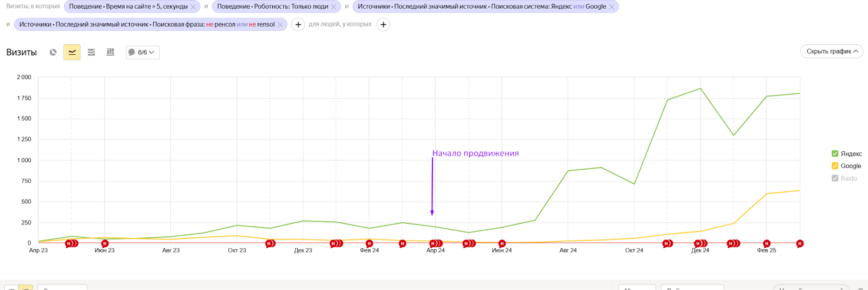The width and height of the screenshot is (868, 290).
Task: Open annotation markers between Апр 24 and Июн 24
Action: [x=469, y=244]
